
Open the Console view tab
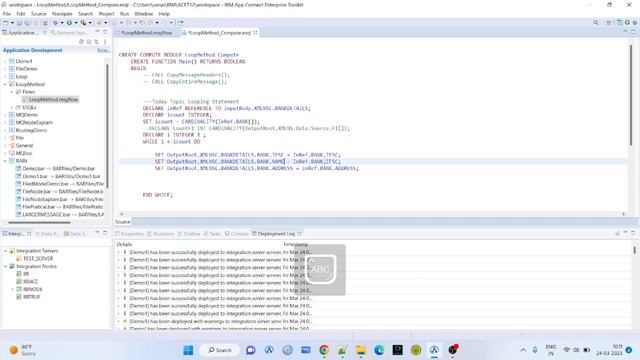click(236, 234)
